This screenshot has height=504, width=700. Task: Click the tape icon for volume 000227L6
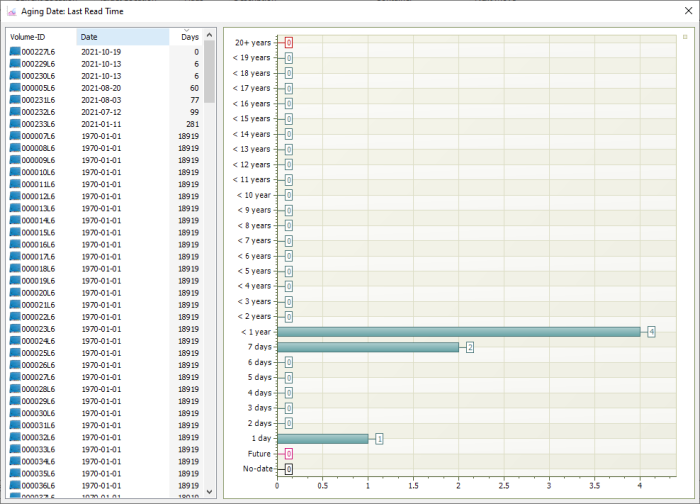(15, 52)
